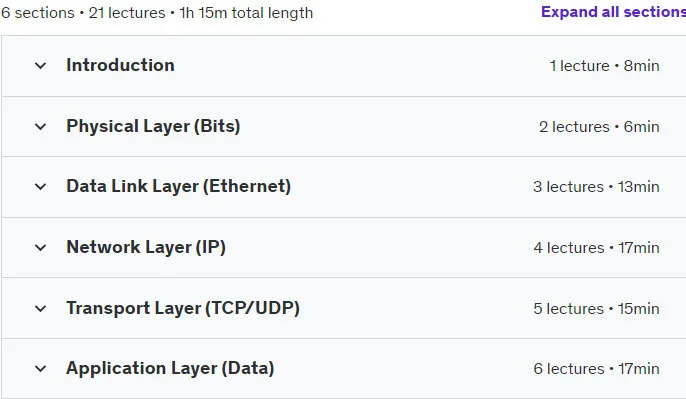The height and width of the screenshot is (399, 686).
Task: Click the '6 lectures • 17min' Application label
Action: point(596,369)
